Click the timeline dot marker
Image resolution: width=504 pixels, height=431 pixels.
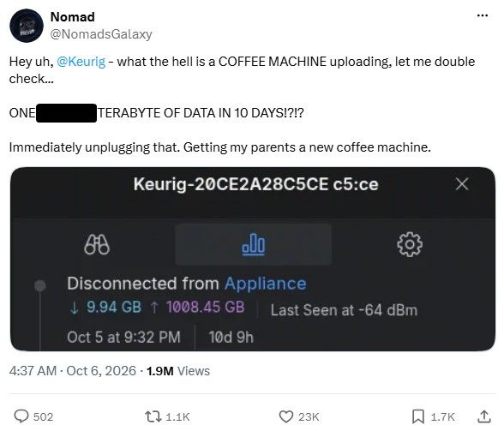click(39, 285)
